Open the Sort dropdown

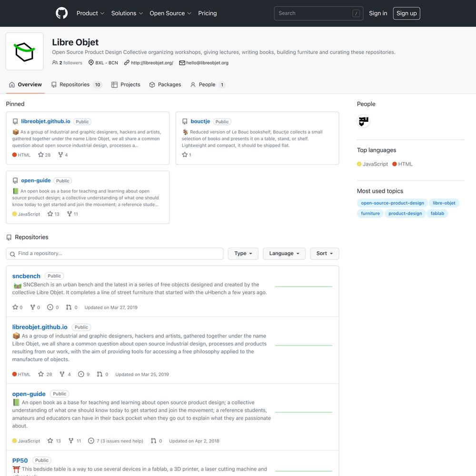(x=325, y=254)
